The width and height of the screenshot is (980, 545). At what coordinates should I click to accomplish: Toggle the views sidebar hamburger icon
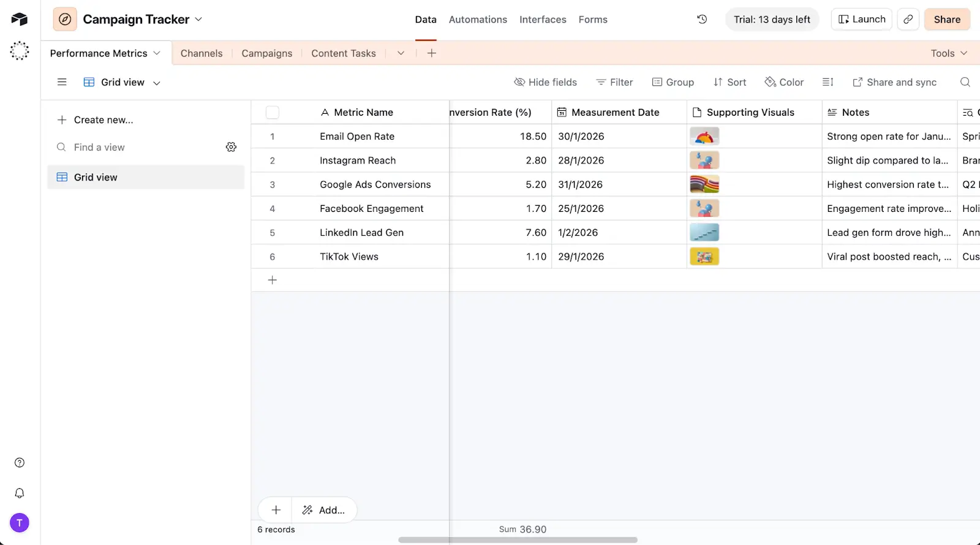[62, 82]
